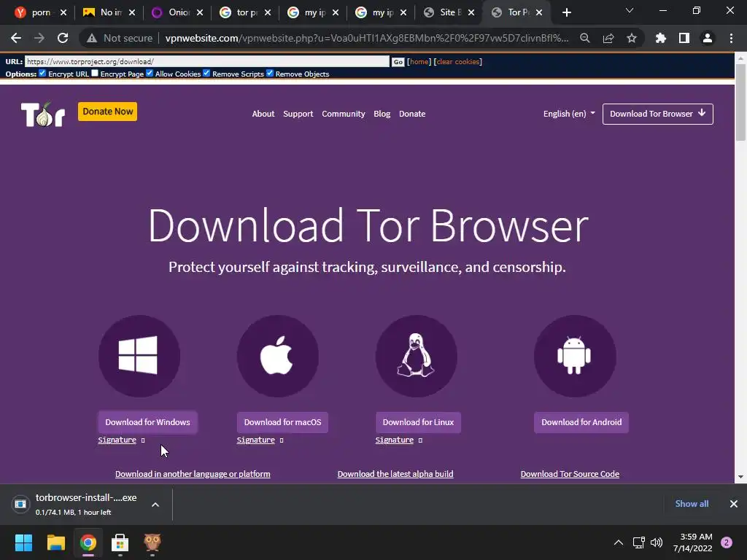Click the clear cookies link

[x=458, y=61]
